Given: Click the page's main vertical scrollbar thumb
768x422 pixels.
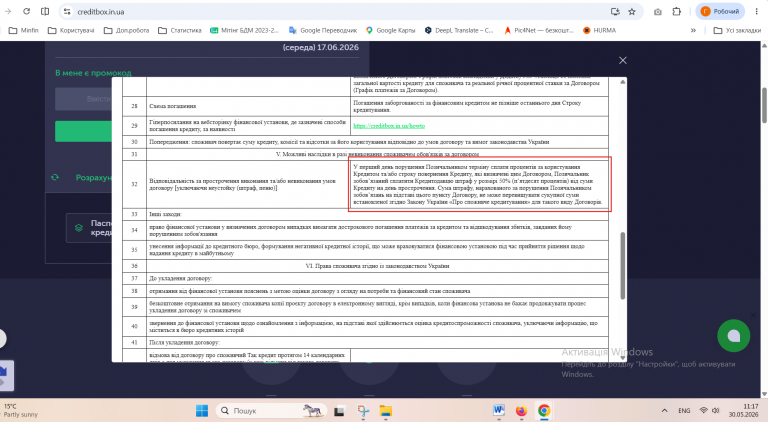Looking at the screenshot, I should (764, 105).
